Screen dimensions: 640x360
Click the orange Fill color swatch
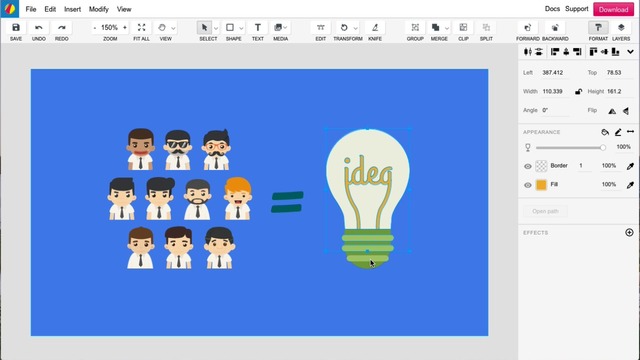pos(541,185)
